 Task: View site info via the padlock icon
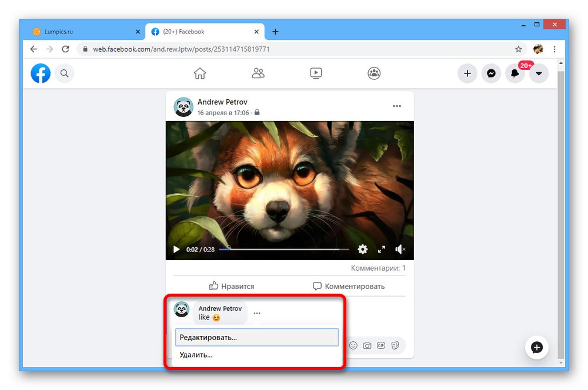(85, 49)
